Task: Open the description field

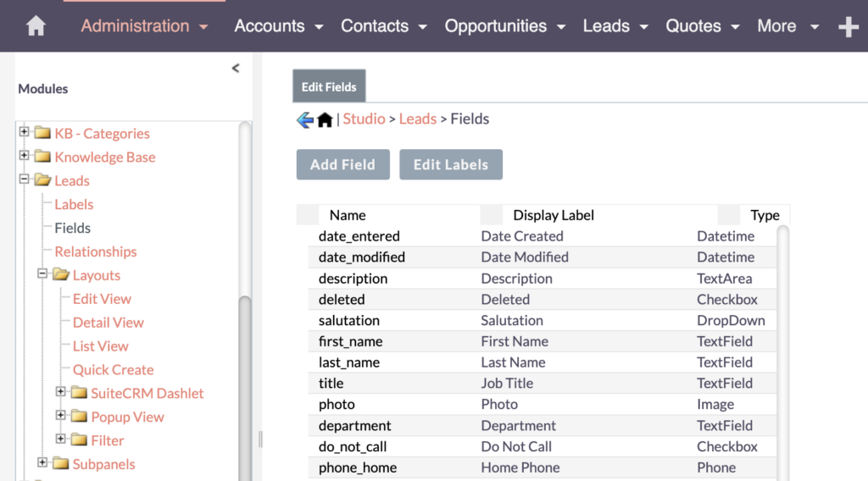Action: coord(353,278)
